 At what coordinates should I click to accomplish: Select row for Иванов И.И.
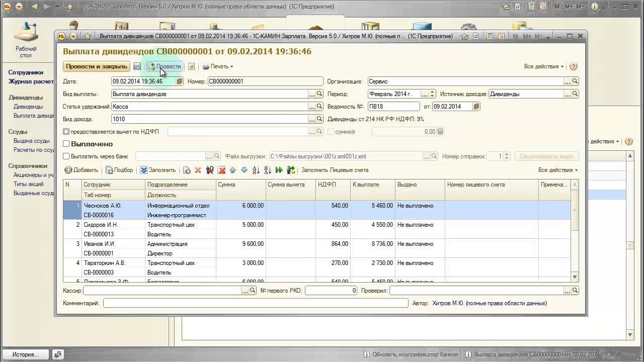click(x=317, y=248)
